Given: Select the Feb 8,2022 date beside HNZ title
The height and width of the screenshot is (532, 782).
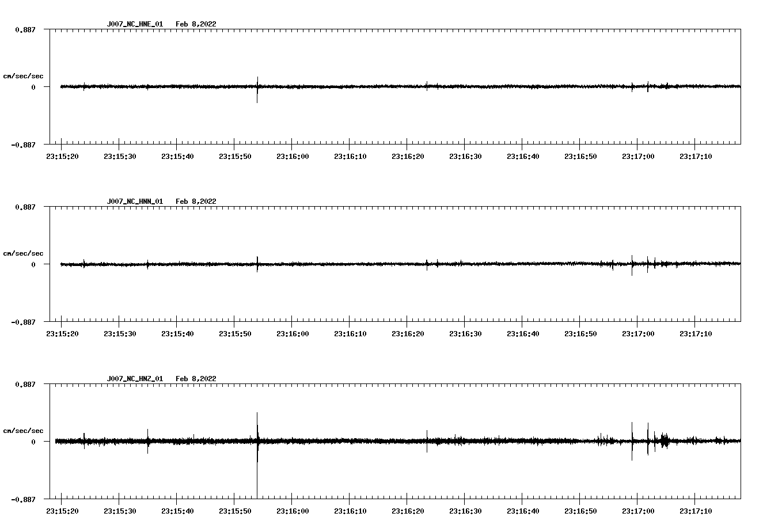Looking at the screenshot, I should (x=196, y=379).
